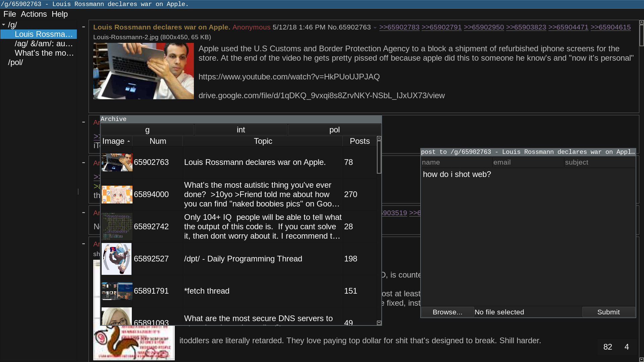Switch to the pol archive tab

point(334,130)
